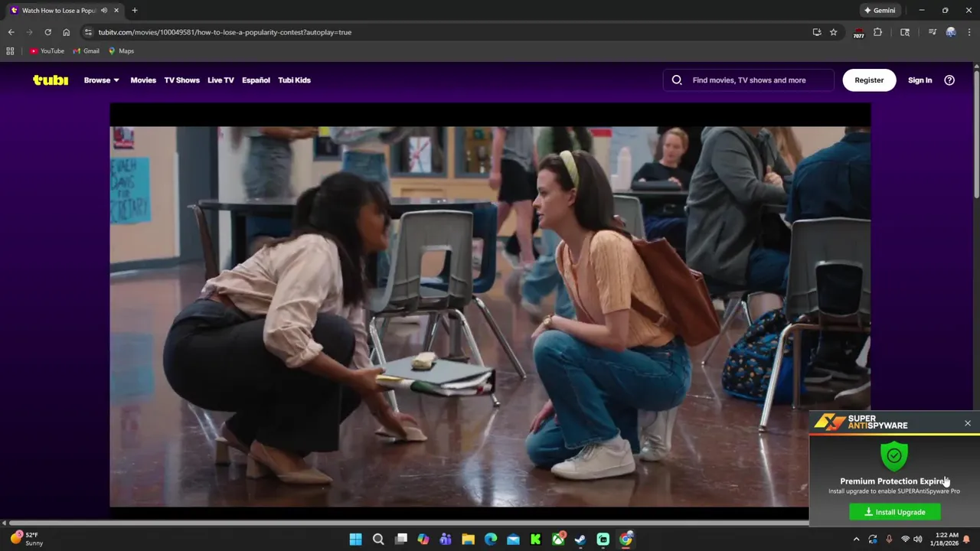The width and height of the screenshot is (980, 551).
Task: Open Windows taskbar search
Action: (378, 540)
